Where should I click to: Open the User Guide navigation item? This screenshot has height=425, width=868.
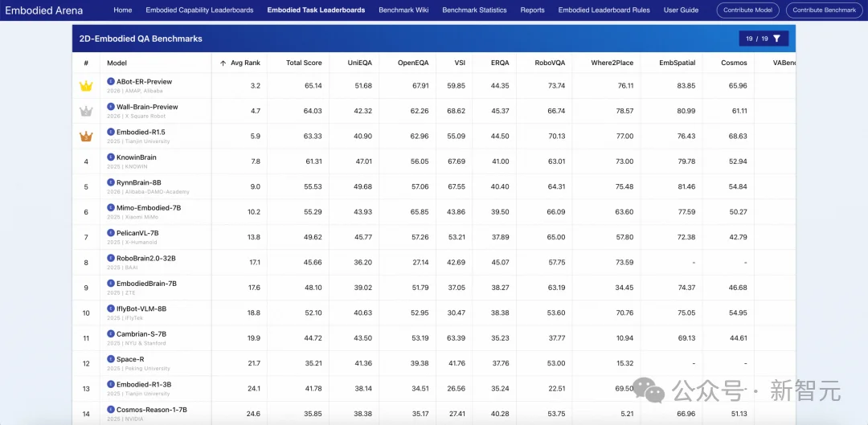(681, 10)
